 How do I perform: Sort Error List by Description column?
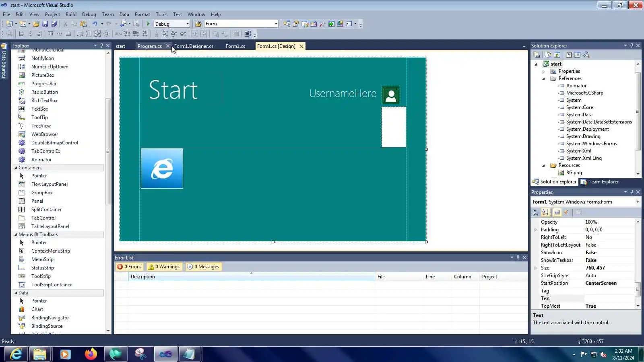(x=252, y=277)
